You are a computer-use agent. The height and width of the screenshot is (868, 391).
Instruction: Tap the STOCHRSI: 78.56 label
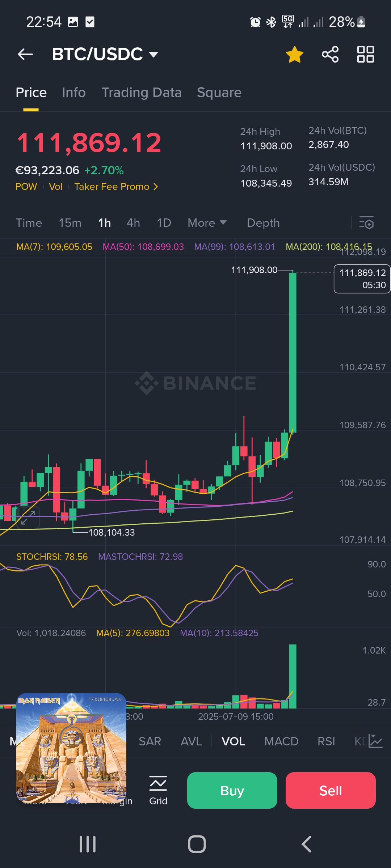point(52,557)
